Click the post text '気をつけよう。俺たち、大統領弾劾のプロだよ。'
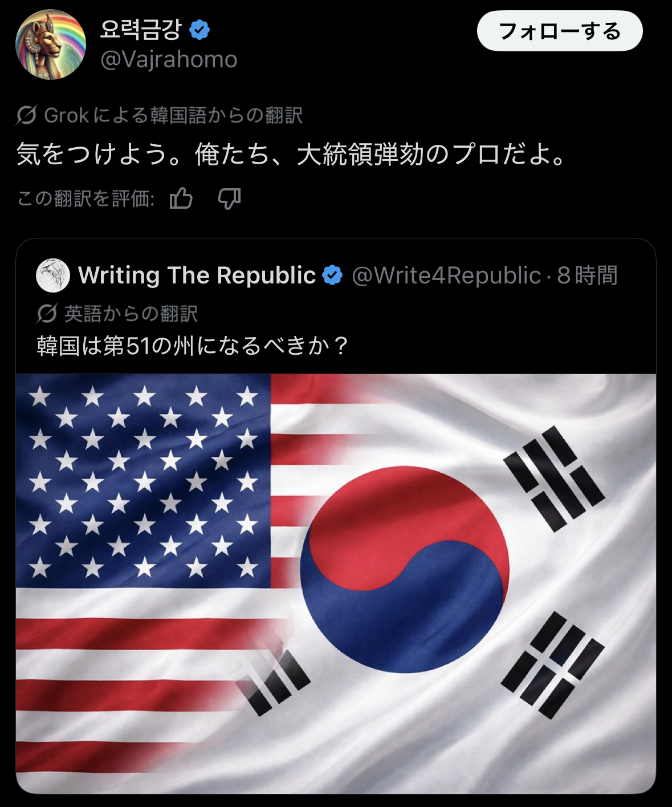The height and width of the screenshot is (807, 672). tap(291, 155)
